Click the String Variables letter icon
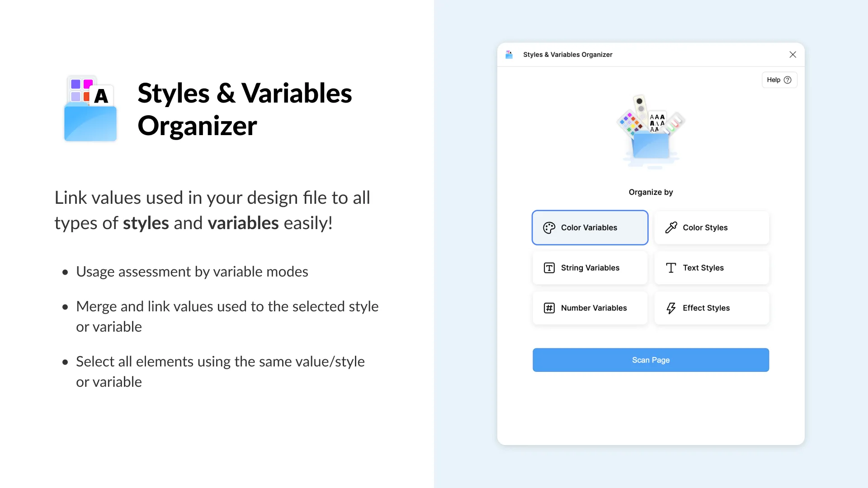The height and width of the screenshot is (488, 868). coord(549,267)
